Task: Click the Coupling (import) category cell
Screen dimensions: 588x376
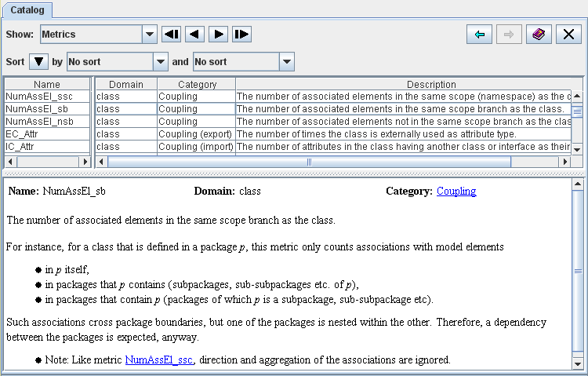Action: [196, 147]
